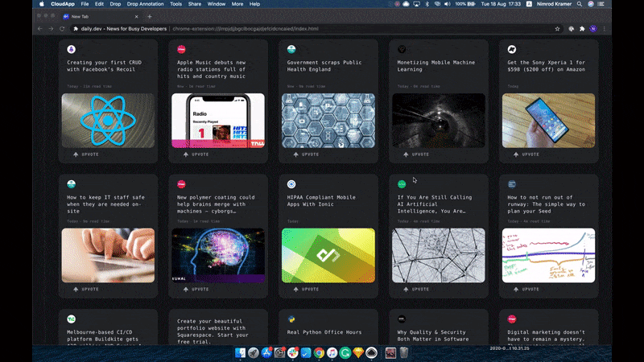Open the Share menu
Image resolution: width=644 pixels, height=362 pixels.
(x=195, y=4)
